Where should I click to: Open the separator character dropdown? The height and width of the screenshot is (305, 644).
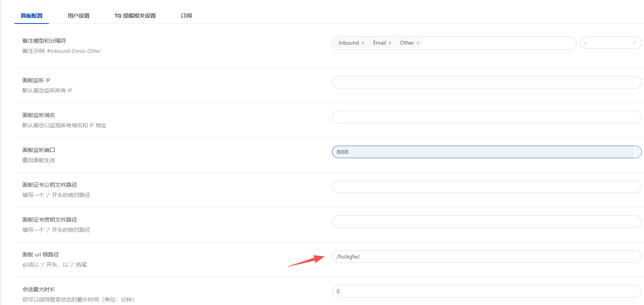[610, 43]
